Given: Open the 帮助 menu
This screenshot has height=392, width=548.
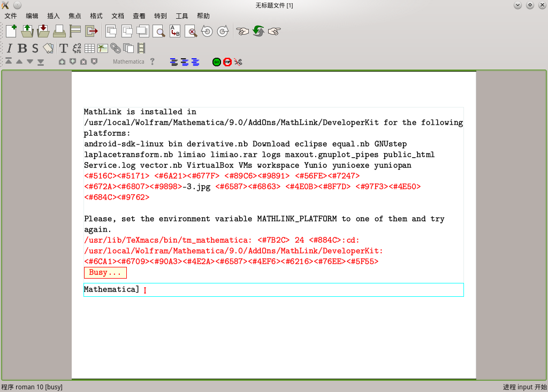Looking at the screenshot, I should coord(203,16).
